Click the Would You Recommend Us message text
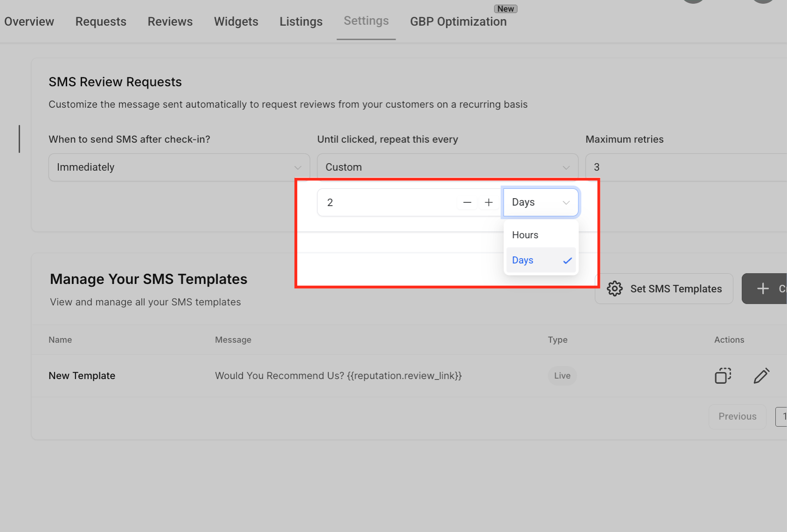This screenshot has width=787, height=532. pos(338,376)
